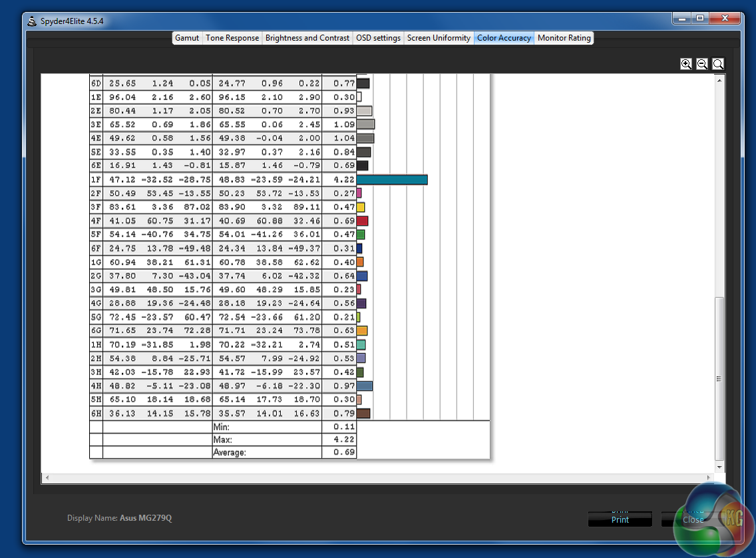Click the vertical scrollbar thumb

click(719, 379)
